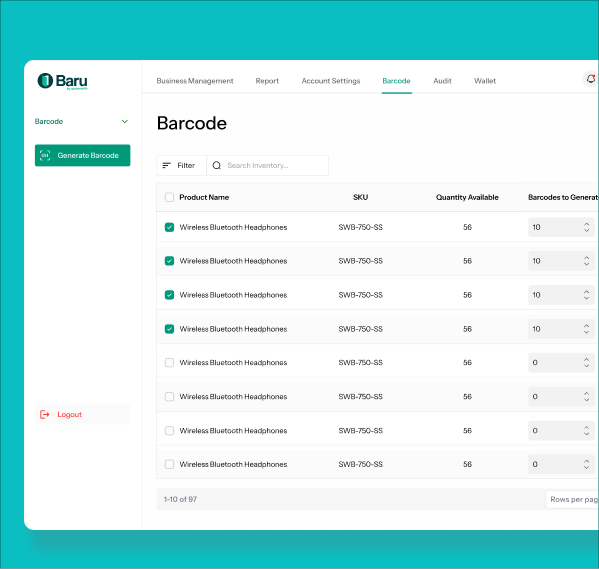Click the Generate Barcode button
This screenshot has height=569, width=599.
pyautogui.click(x=83, y=156)
